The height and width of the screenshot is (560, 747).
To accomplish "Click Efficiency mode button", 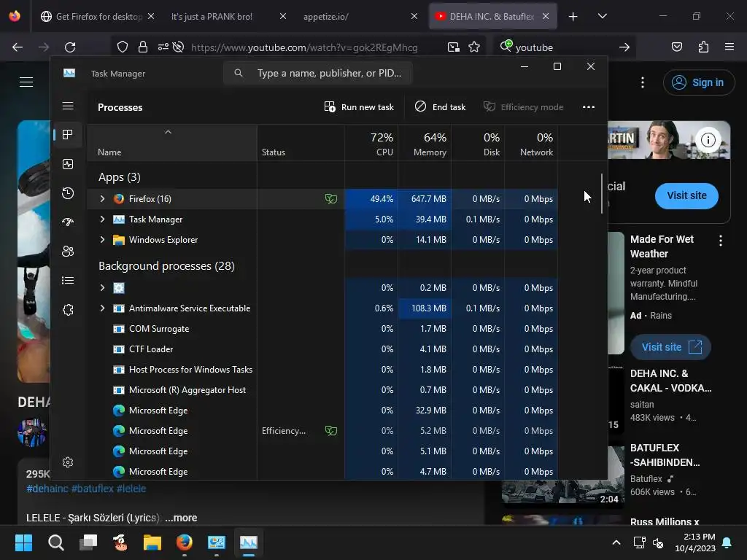I will 523,107.
